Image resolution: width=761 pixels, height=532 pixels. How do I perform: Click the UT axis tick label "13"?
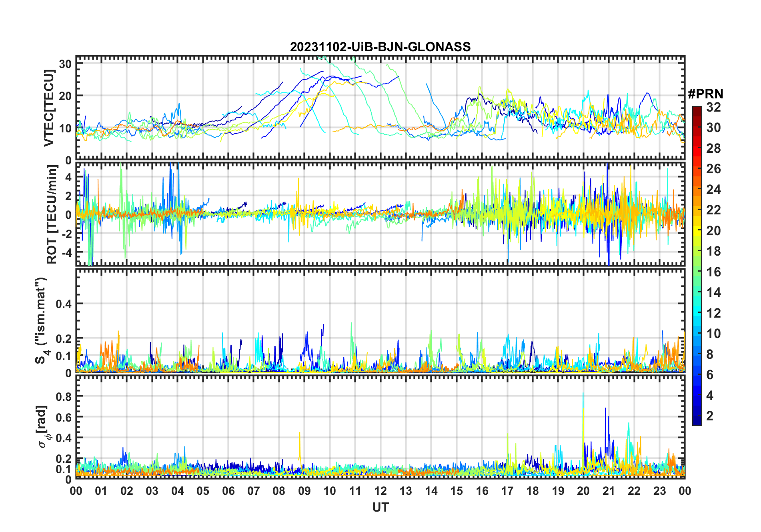[406, 491]
